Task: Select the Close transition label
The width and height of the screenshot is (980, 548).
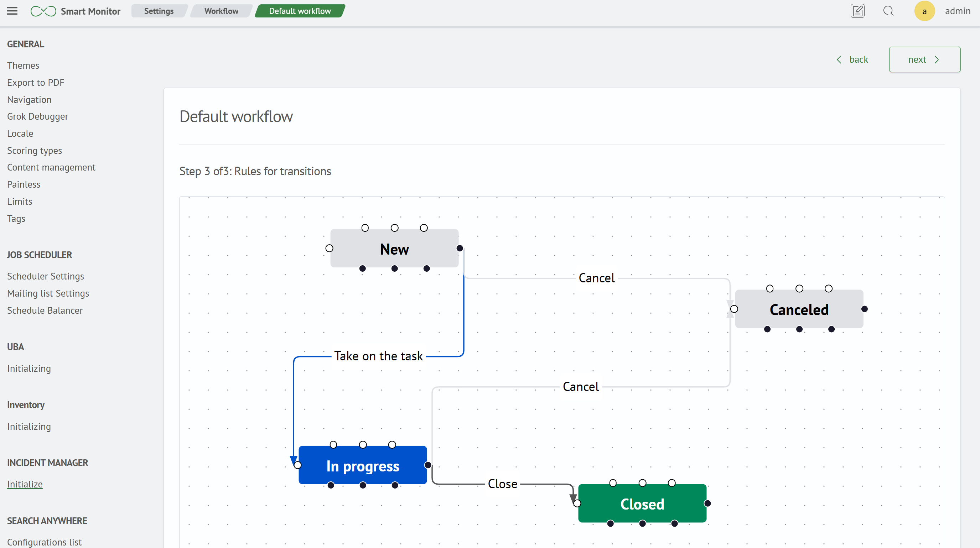Action: (x=503, y=484)
